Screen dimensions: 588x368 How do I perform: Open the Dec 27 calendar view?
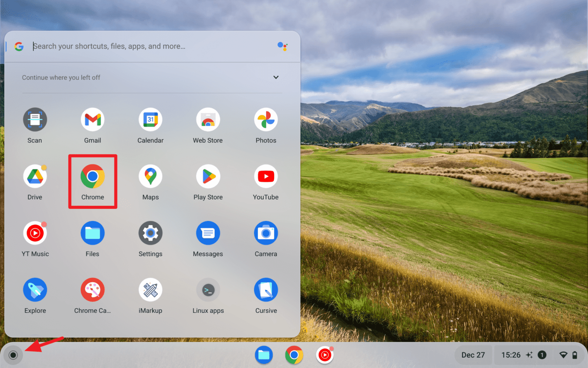473,355
